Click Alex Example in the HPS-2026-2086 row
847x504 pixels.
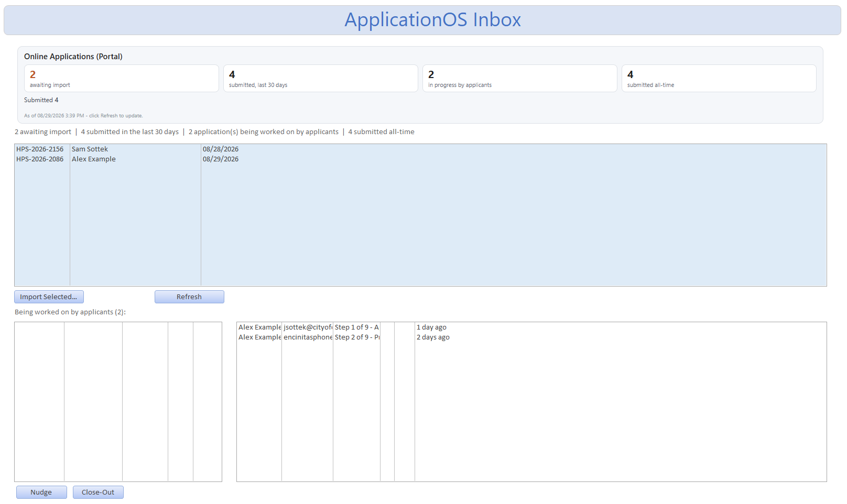94,159
